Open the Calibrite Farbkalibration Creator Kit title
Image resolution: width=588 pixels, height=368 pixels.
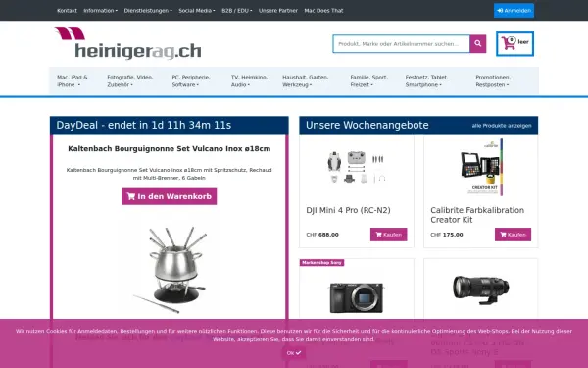tap(477, 215)
